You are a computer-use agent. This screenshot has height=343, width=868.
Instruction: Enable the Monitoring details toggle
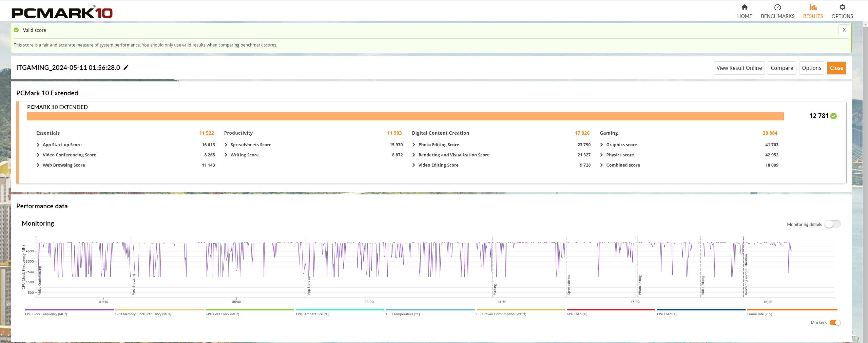pyautogui.click(x=832, y=224)
